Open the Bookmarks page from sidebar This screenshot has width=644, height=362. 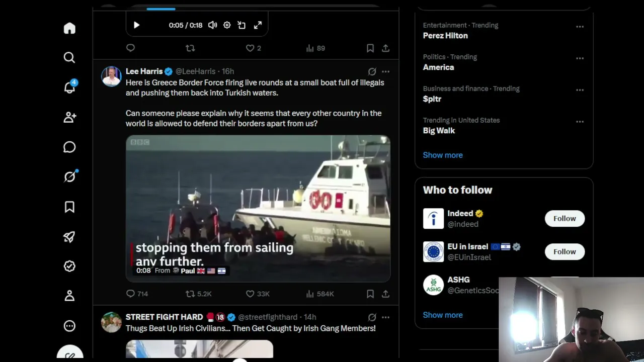pyautogui.click(x=69, y=207)
